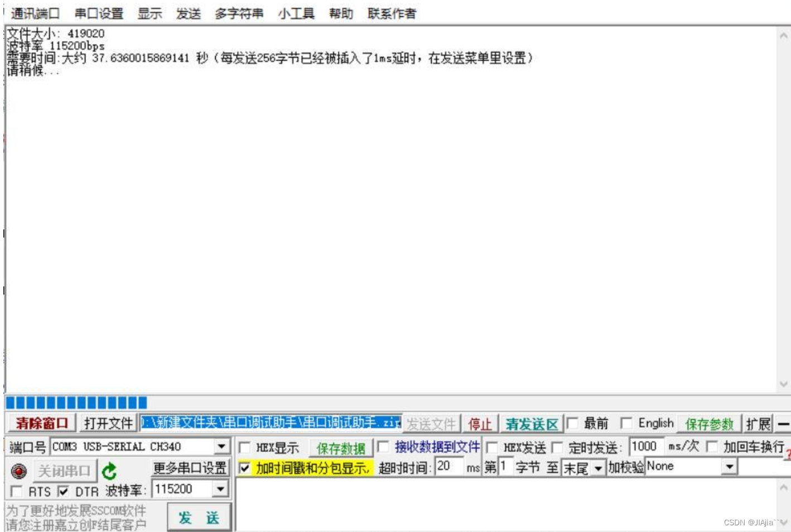The height and width of the screenshot is (532, 791).
Task: Click the 超时时间 20 ms field
Action: [x=450, y=466]
